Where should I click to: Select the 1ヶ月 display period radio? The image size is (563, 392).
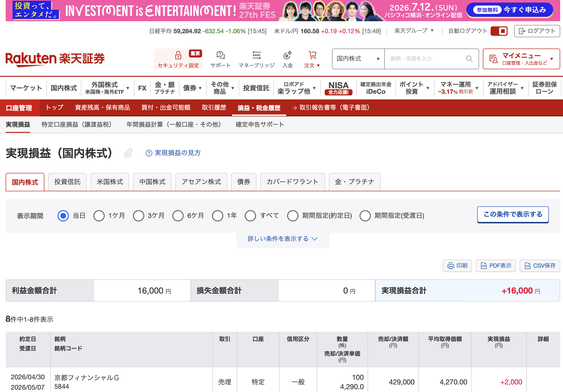[99, 216]
